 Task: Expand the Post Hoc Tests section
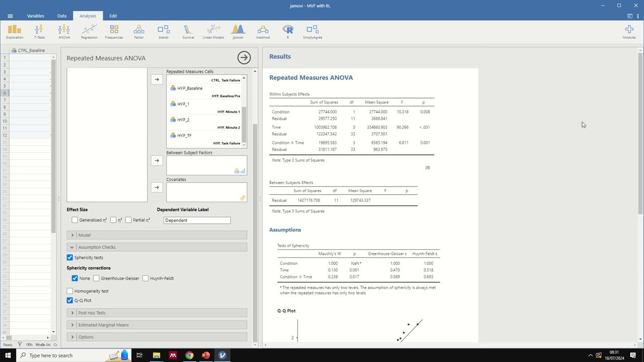[156, 313]
